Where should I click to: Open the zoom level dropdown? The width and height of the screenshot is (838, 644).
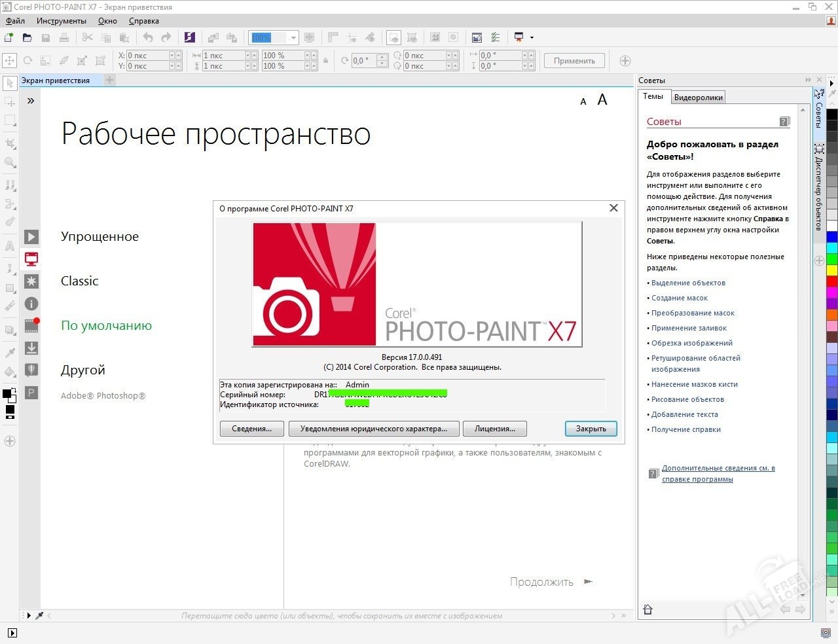(293, 38)
